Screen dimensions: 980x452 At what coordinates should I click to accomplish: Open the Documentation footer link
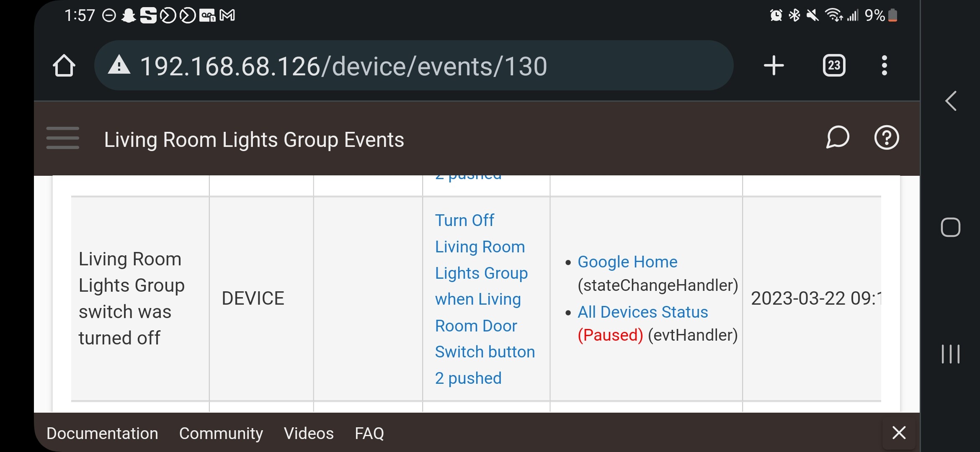pos(102,433)
